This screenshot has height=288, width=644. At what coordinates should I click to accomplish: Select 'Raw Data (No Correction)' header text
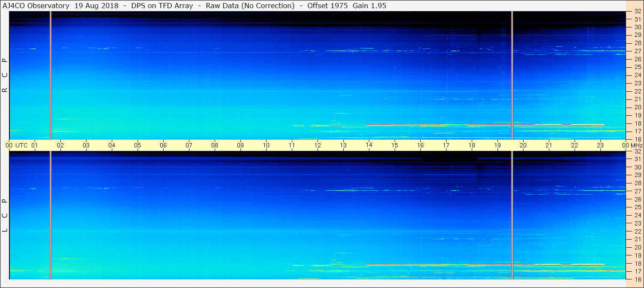[250, 6]
